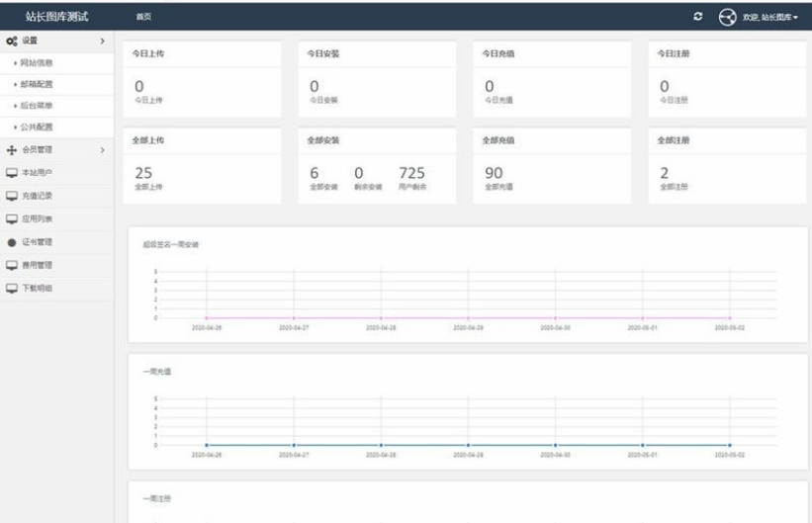Click the monitor icon beside 下载明细
Image resolution: width=812 pixels, height=523 pixels.
[11, 288]
